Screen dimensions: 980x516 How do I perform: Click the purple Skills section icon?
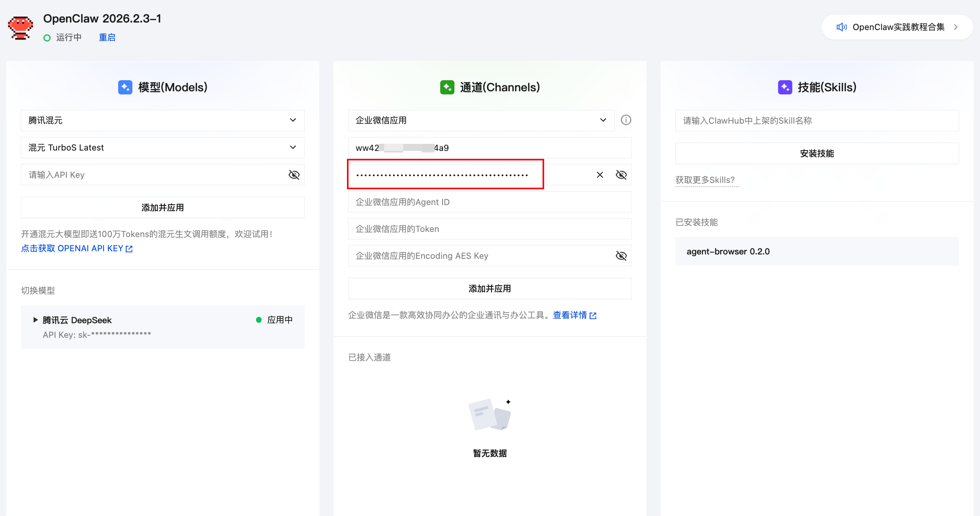pos(785,87)
